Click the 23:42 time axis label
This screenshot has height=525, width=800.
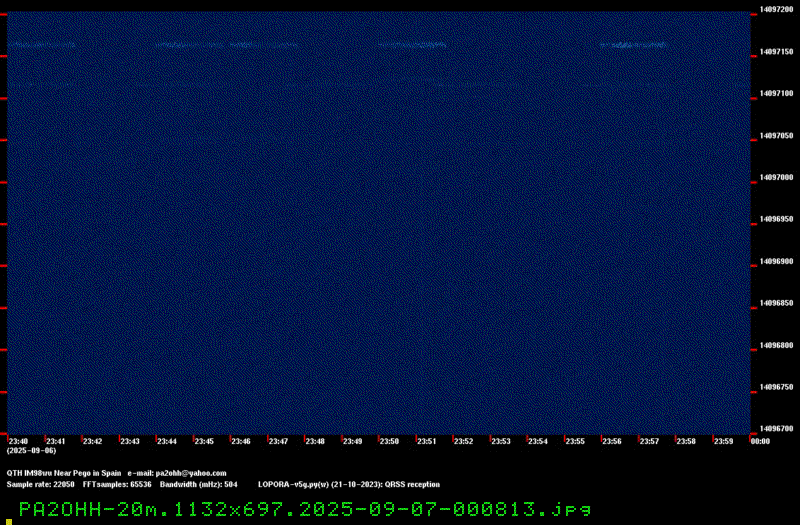click(x=92, y=441)
